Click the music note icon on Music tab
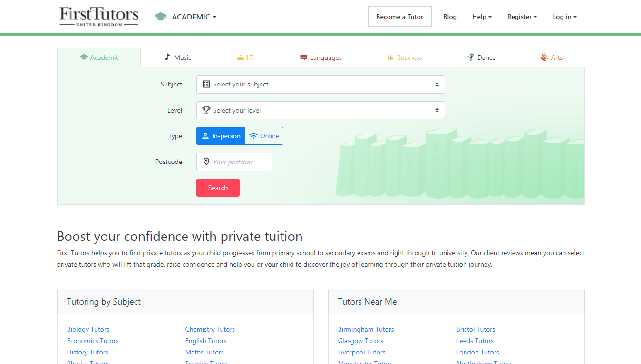 [x=167, y=57]
